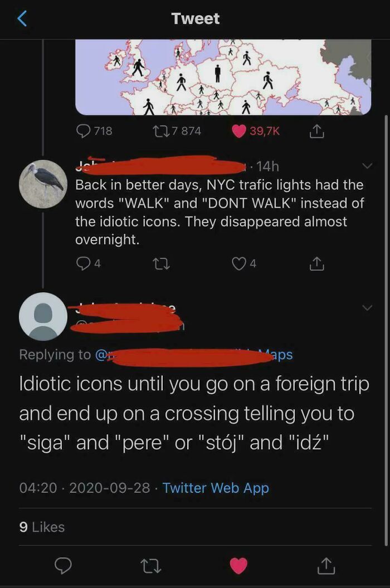Screen dimensions: 390x588
Task: Like the NYC traffic lights reply
Action: point(238,263)
